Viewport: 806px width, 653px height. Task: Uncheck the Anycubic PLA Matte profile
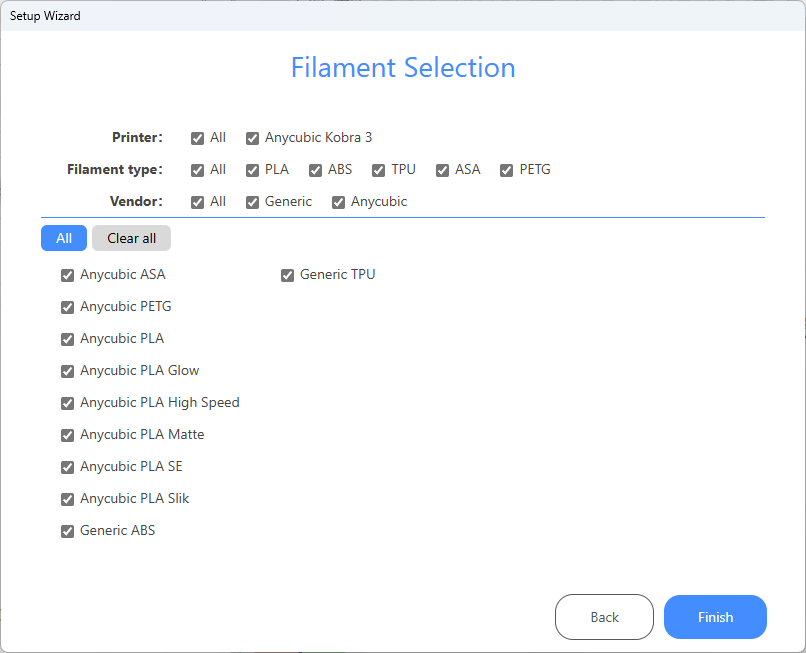(x=68, y=435)
